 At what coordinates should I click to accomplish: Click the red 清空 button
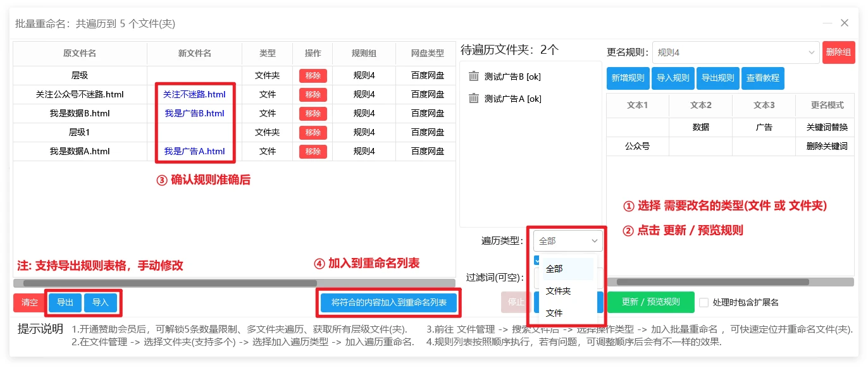pos(30,302)
